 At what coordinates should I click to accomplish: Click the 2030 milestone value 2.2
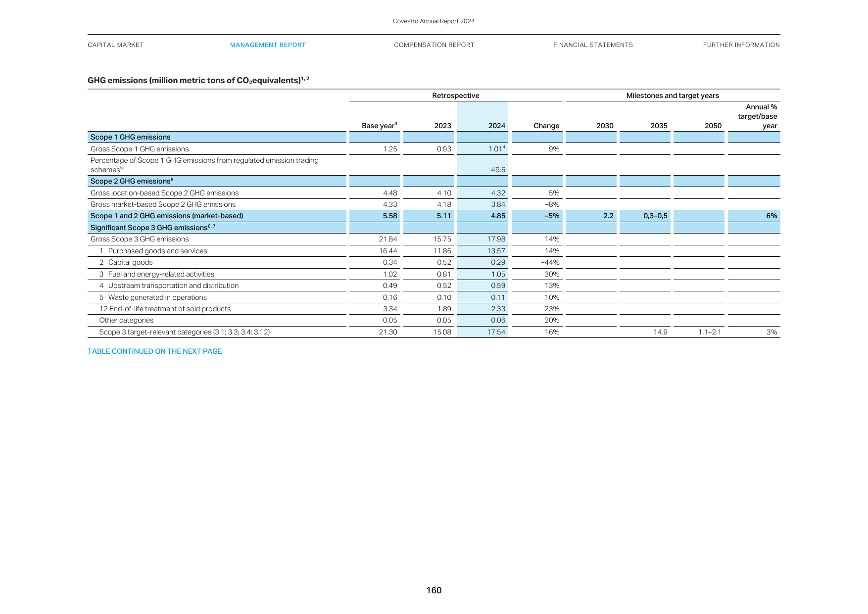point(608,216)
